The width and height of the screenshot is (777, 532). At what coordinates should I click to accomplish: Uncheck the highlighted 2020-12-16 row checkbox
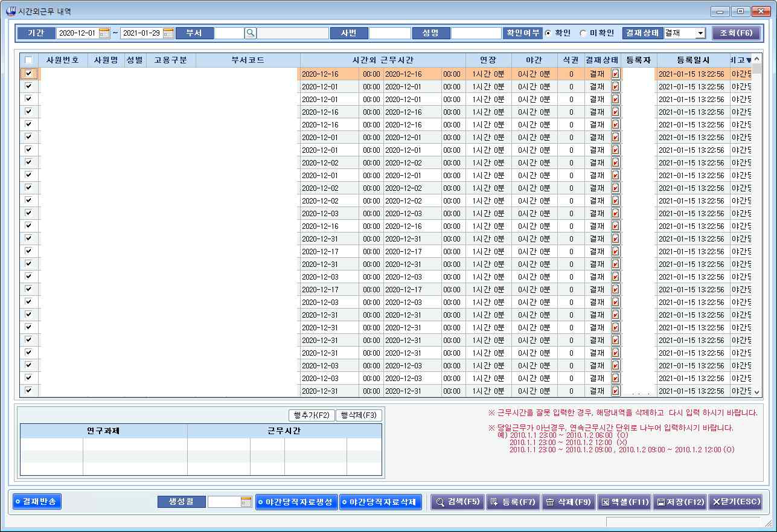tap(28, 73)
